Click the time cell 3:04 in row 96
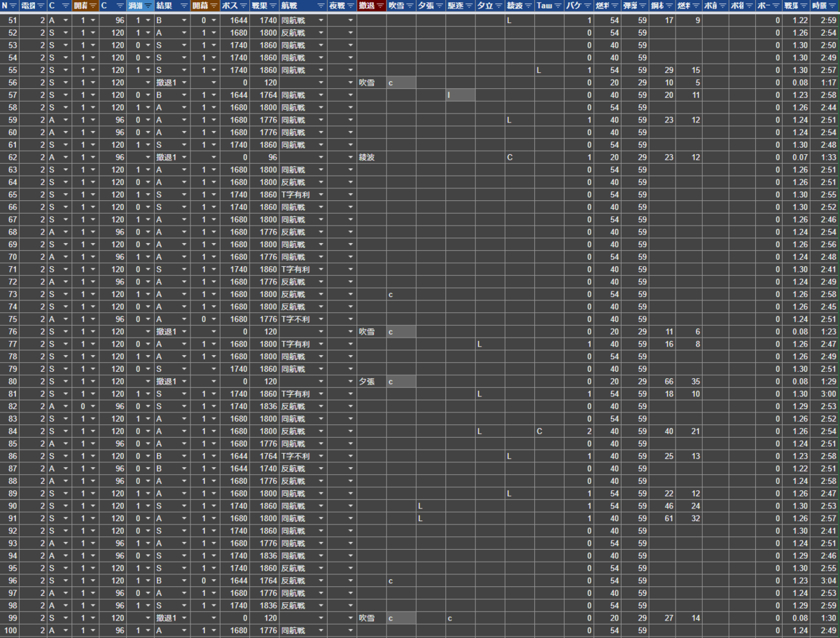Screen dimensions: 840x638 pyautogui.click(x=825, y=581)
